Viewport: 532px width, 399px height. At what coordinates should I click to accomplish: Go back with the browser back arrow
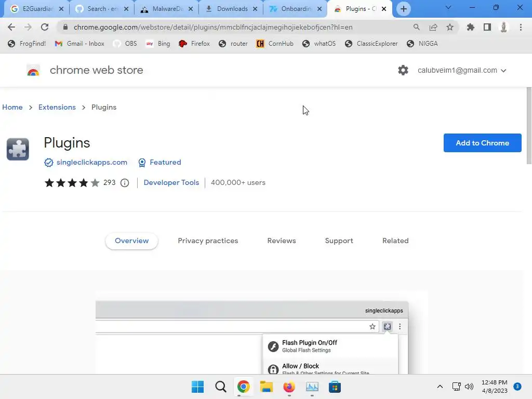click(11, 27)
